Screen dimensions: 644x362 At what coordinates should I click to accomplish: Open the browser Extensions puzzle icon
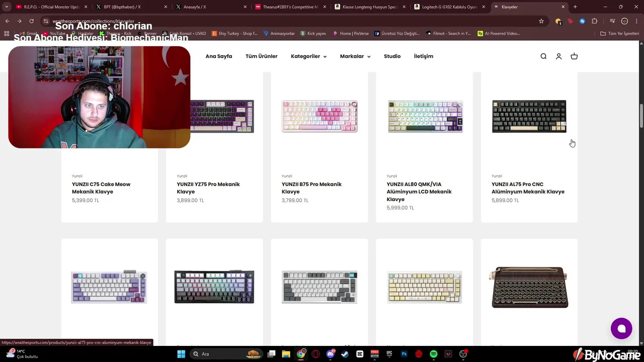pos(594,21)
